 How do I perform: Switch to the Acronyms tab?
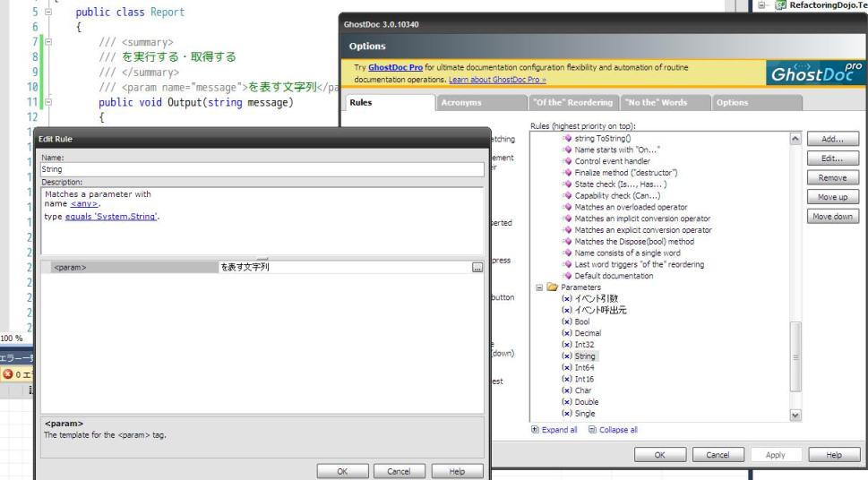click(481, 102)
